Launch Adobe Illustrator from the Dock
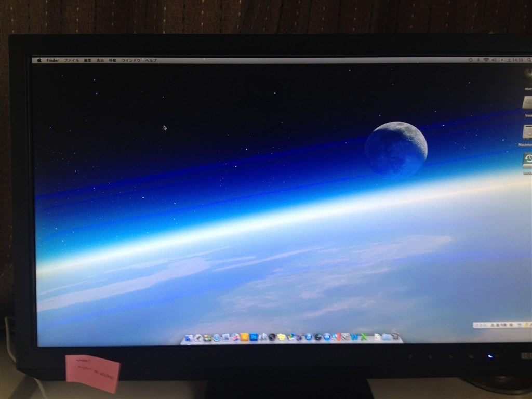 click(x=244, y=337)
